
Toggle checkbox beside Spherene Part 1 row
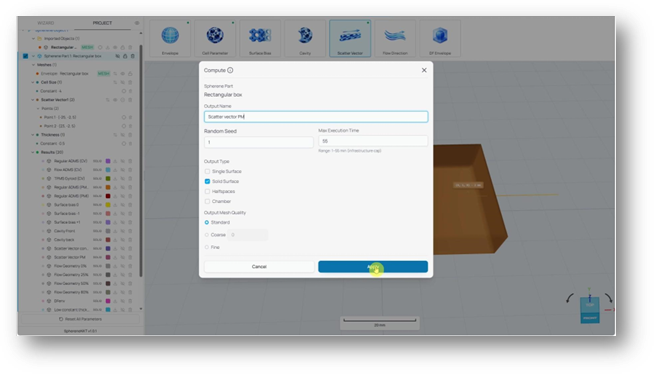click(25, 56)
